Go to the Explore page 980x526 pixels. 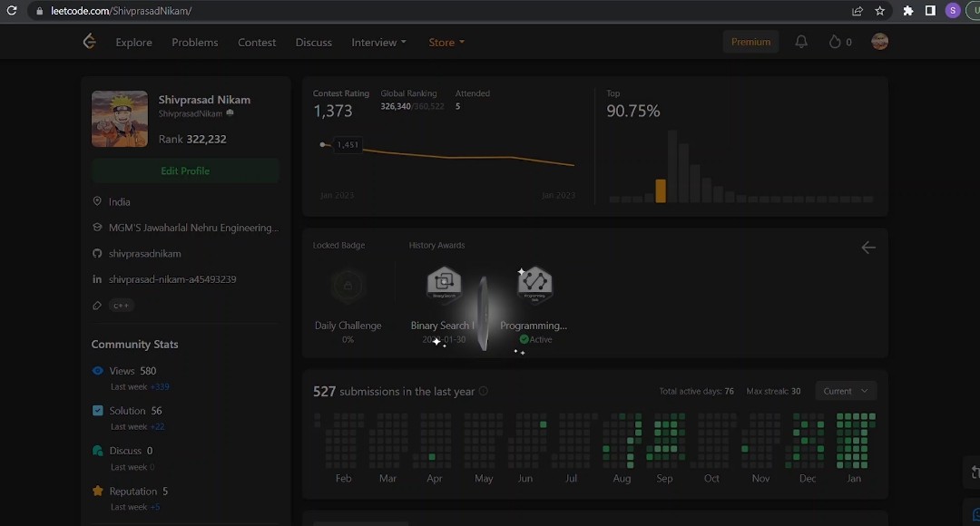[133, 42]
